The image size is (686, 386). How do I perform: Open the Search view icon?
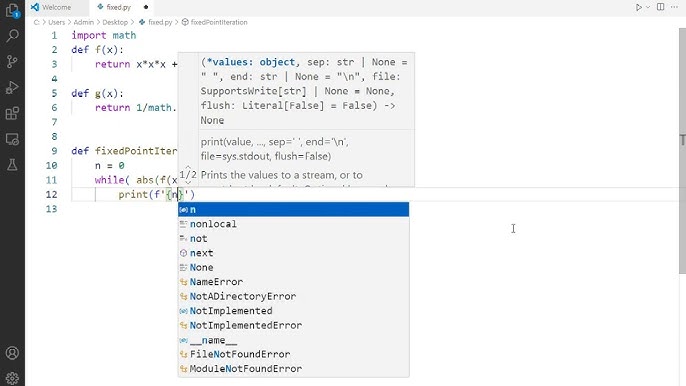coord(12,35)
